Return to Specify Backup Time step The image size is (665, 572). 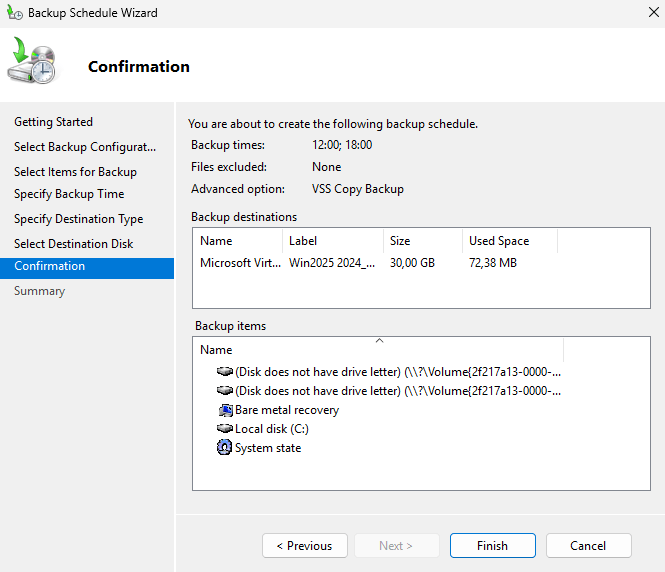69,194
